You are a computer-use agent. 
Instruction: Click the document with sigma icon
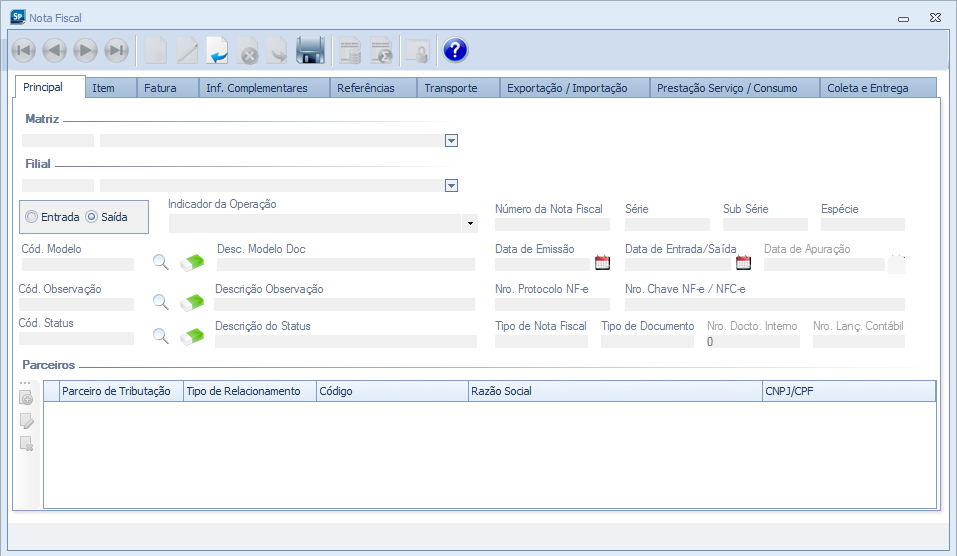coord(381,51)
